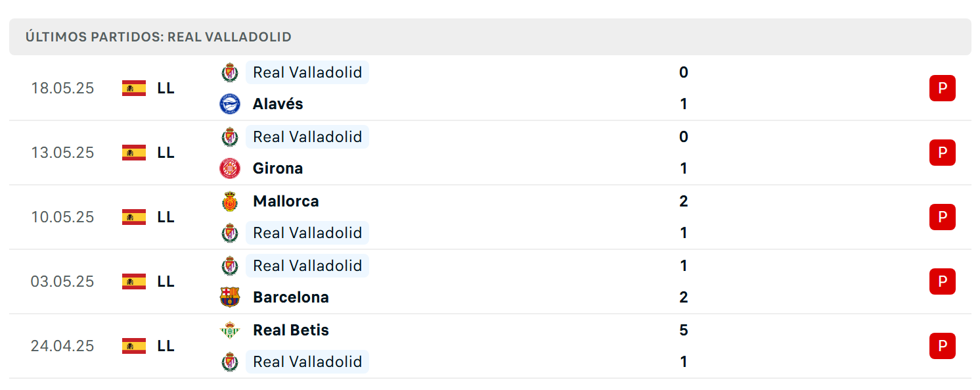The height and width of the screenshot is (390, 980).
Task: Open the Real Betis team link
Action: [x=291, y=330]
